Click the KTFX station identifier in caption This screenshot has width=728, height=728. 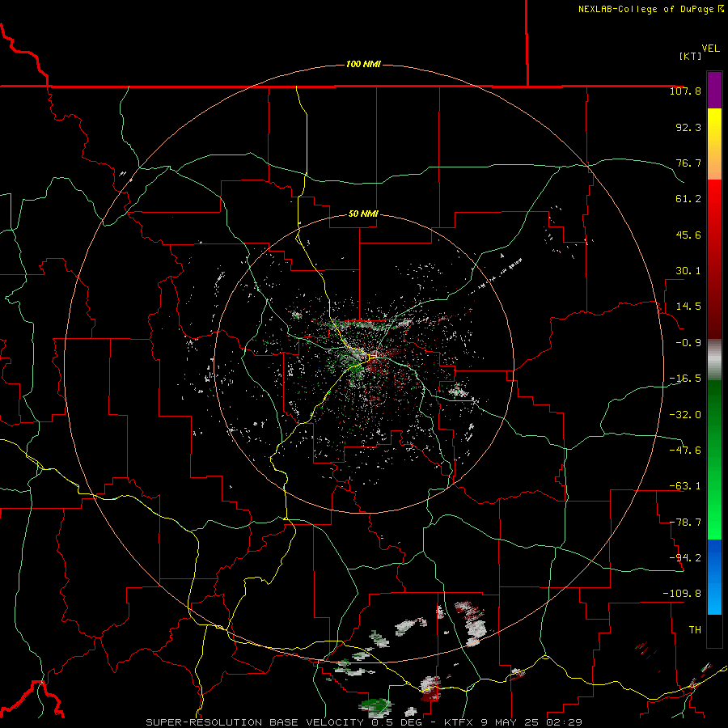[x=459, y=722]
